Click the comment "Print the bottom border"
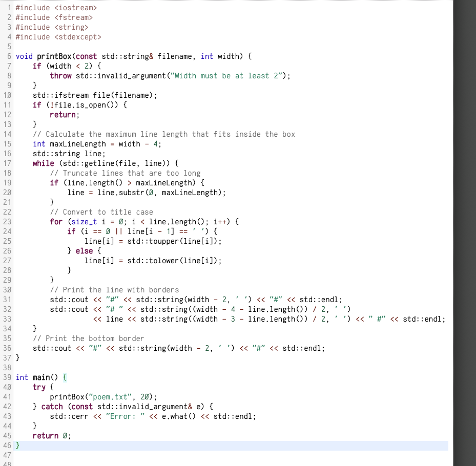The width and height of the screenshot is (476, 466). point(88,338)
